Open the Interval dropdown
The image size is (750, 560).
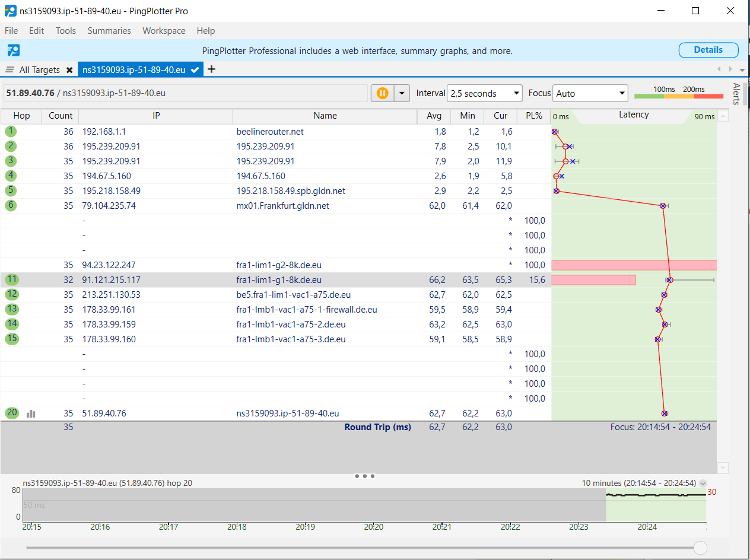tap(484, 93)
